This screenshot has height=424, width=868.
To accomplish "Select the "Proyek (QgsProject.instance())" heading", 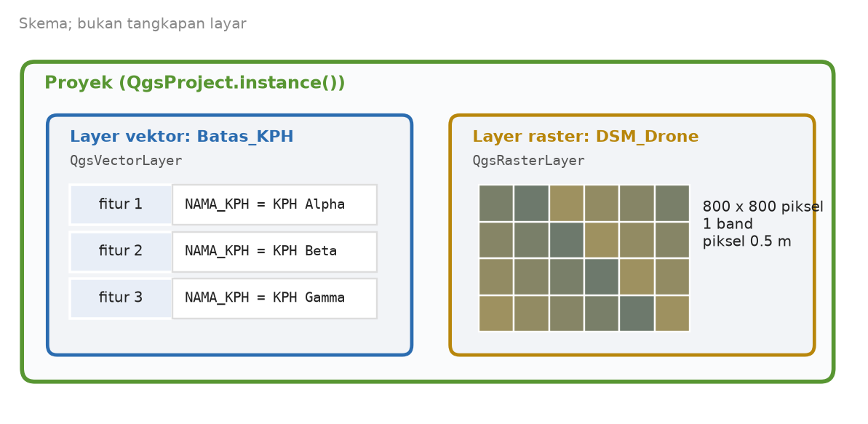I will 195,83.
